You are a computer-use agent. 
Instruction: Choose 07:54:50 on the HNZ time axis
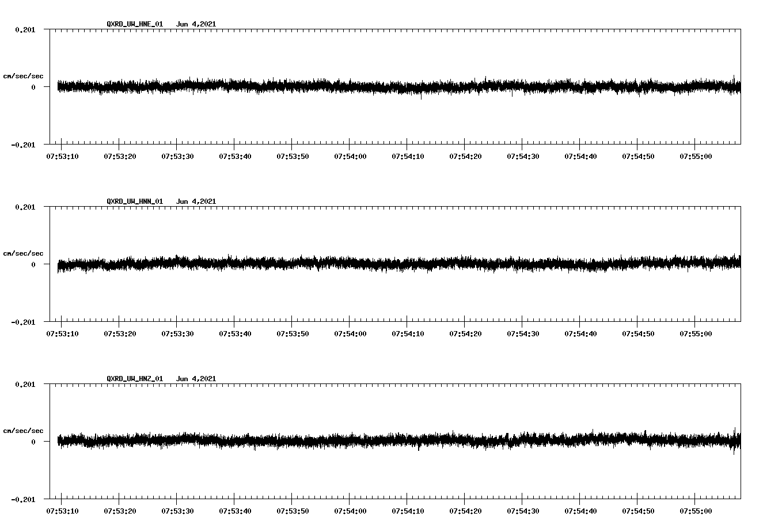click(x=638, y=511)
